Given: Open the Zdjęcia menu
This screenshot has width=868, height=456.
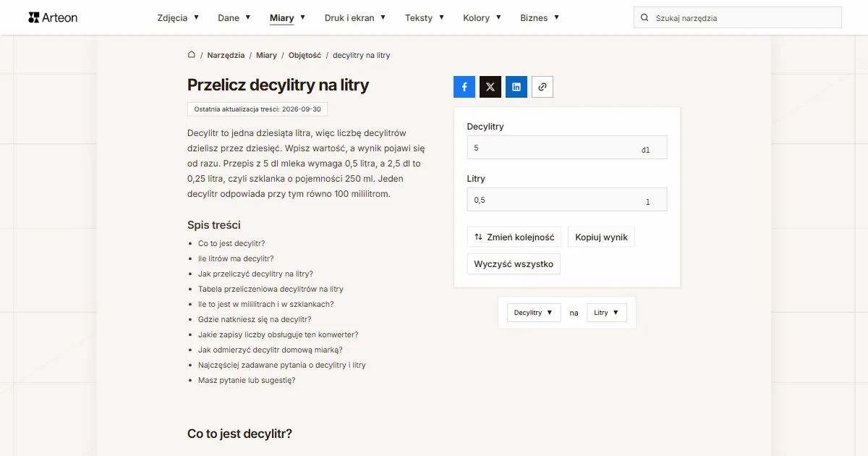Looking at the screenshot, I should coord(178,18).
